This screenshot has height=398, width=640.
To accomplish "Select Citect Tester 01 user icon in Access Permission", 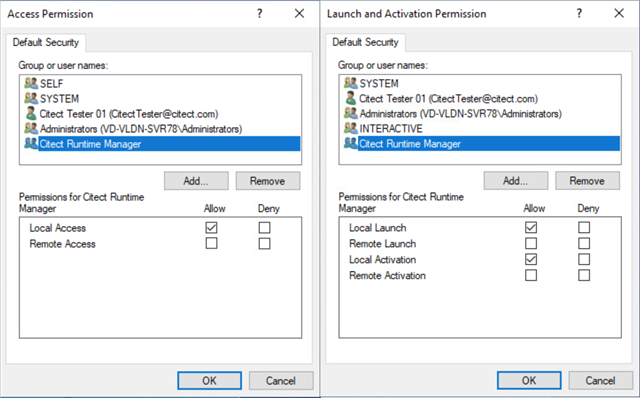I will (x=31, y=113).
